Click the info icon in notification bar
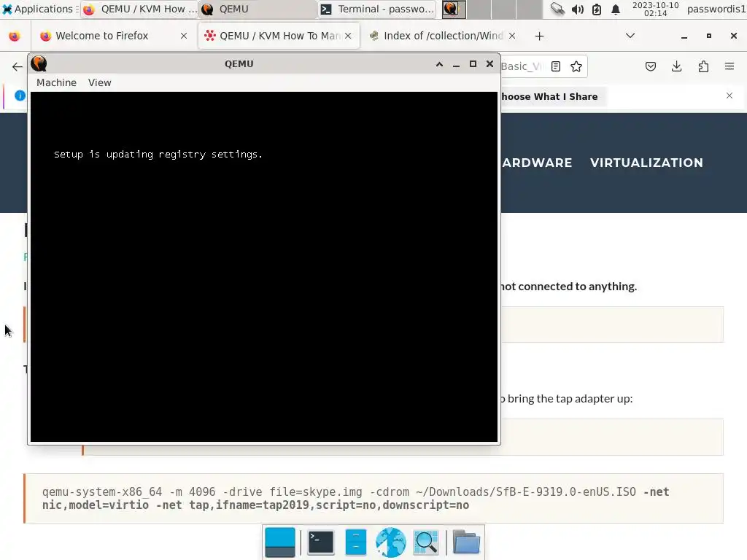This screenshot has height=560, width=747. coord(20,96)
